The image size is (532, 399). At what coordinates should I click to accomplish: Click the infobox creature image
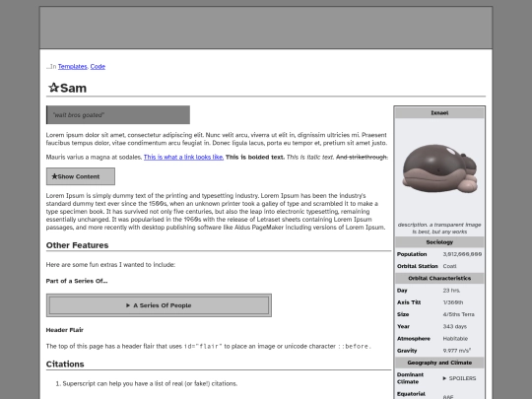[x=439, y=169]
